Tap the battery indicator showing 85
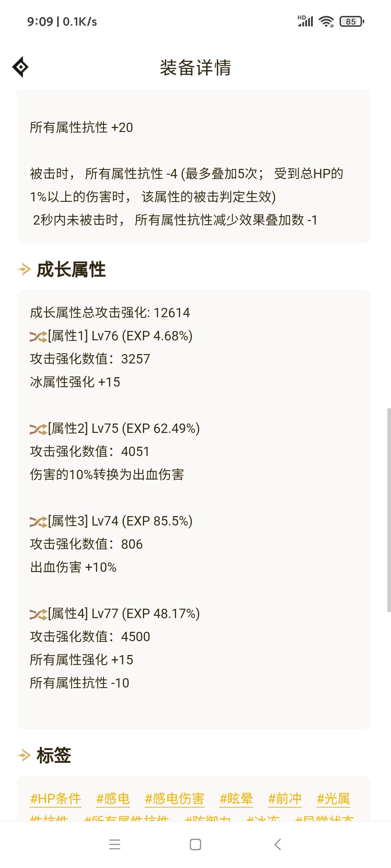 point(352,22)
